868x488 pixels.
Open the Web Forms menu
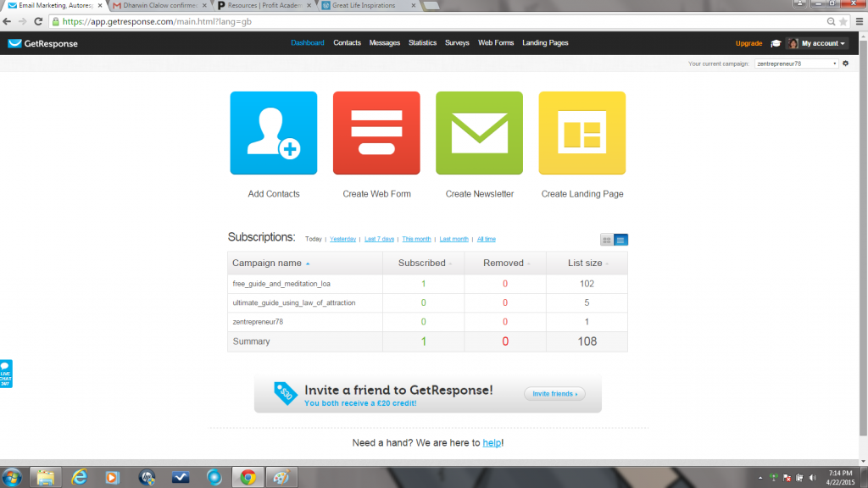click(496, 42)
